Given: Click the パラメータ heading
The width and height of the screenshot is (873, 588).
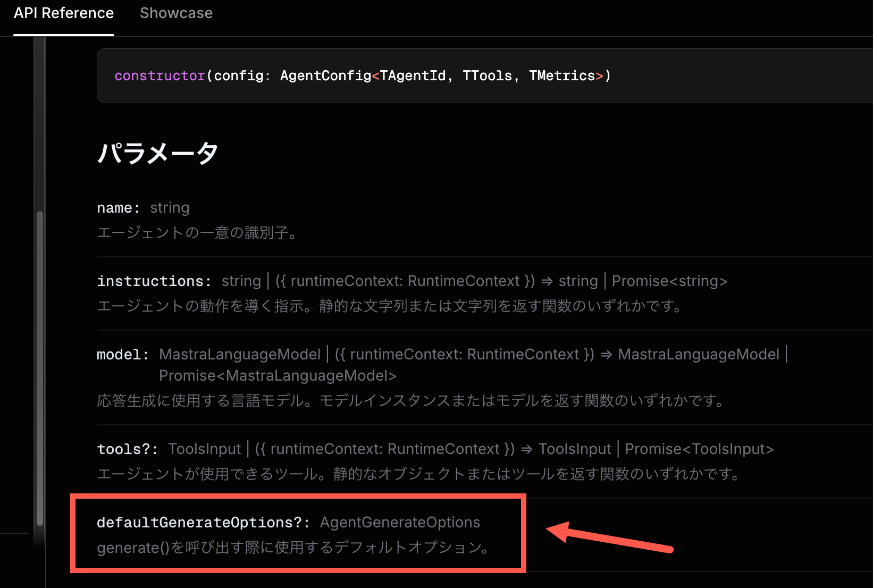Looking at the screenshot, I should pos(157,153).
